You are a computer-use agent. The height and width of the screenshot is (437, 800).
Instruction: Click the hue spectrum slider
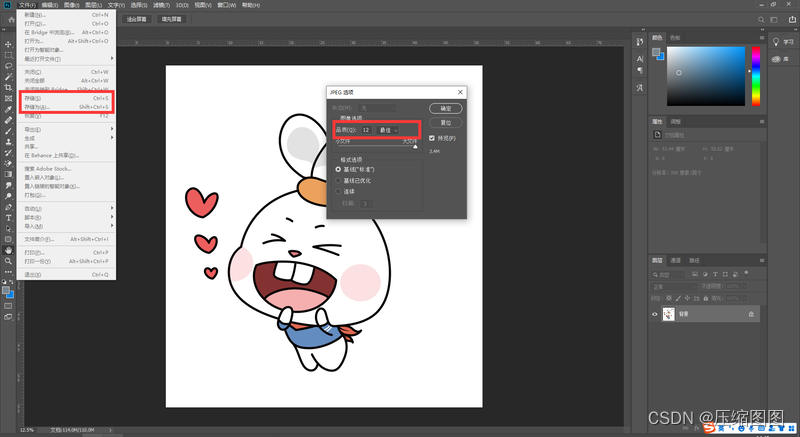point(756,76)
